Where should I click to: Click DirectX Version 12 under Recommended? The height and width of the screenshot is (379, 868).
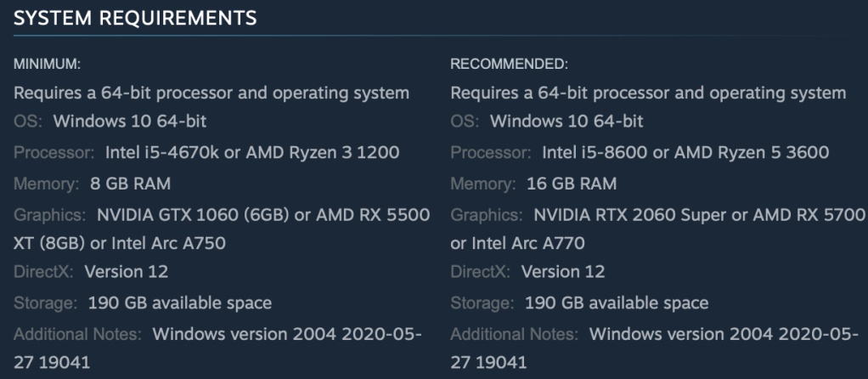[x=563, y=273]
